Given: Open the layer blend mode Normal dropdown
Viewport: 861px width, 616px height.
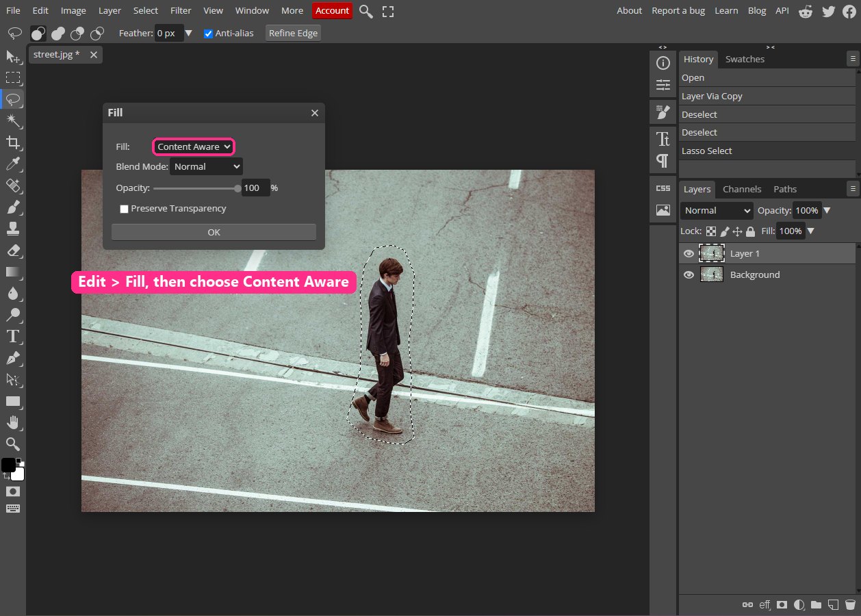Looking at the screenshot, I should [716, 210].
